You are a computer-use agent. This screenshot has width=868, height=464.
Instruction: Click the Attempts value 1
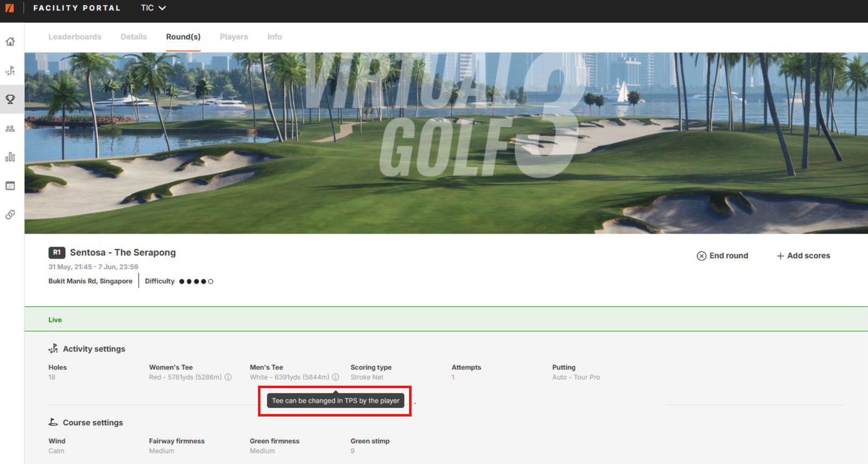pyautogui.click(x=453, y=377)
